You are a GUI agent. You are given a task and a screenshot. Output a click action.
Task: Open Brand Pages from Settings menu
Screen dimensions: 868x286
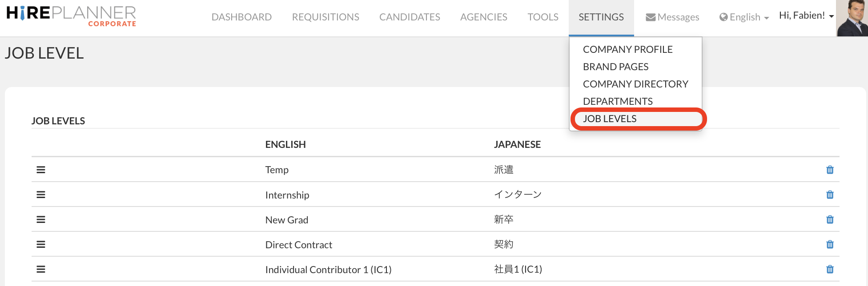coord(615,67)
